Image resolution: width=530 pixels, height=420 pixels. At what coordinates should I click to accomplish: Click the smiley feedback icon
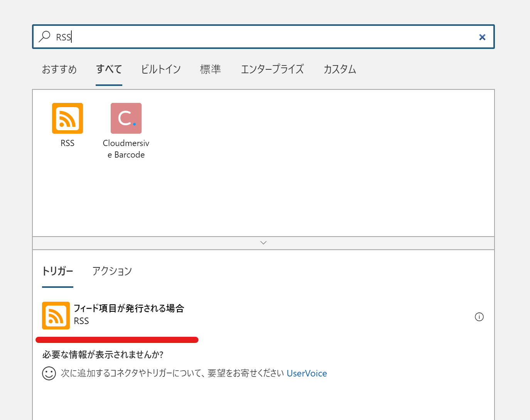coord(49,373)
